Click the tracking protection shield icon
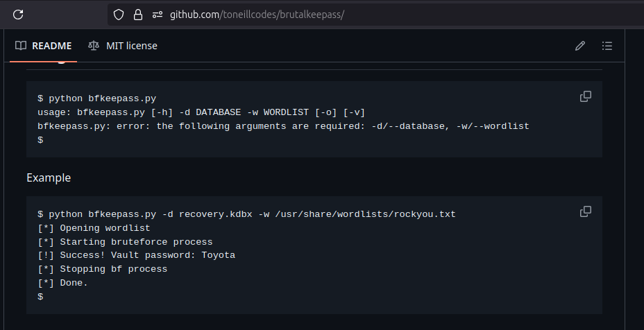The image size is (644, 330). (119, 14)
